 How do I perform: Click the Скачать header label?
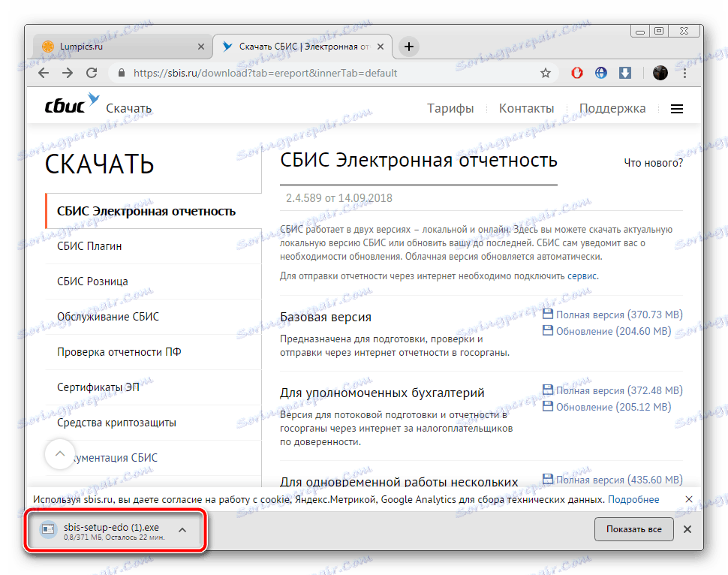128,108
